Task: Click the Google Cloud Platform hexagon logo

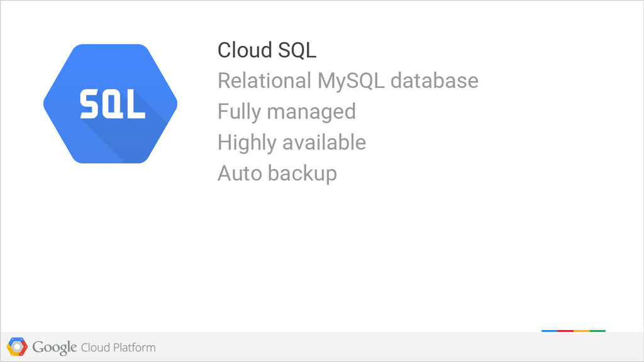Action: pyautogui.click(x=17, y=346)
